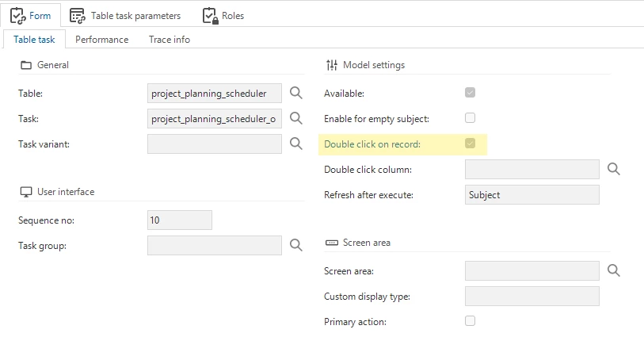644x337 pixels.
Task: Click the Sequence no input field
Action: click(180, 220)
